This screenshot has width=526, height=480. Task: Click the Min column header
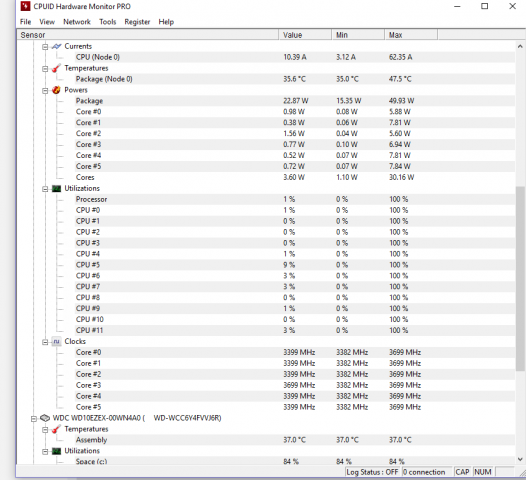point(358,35)
